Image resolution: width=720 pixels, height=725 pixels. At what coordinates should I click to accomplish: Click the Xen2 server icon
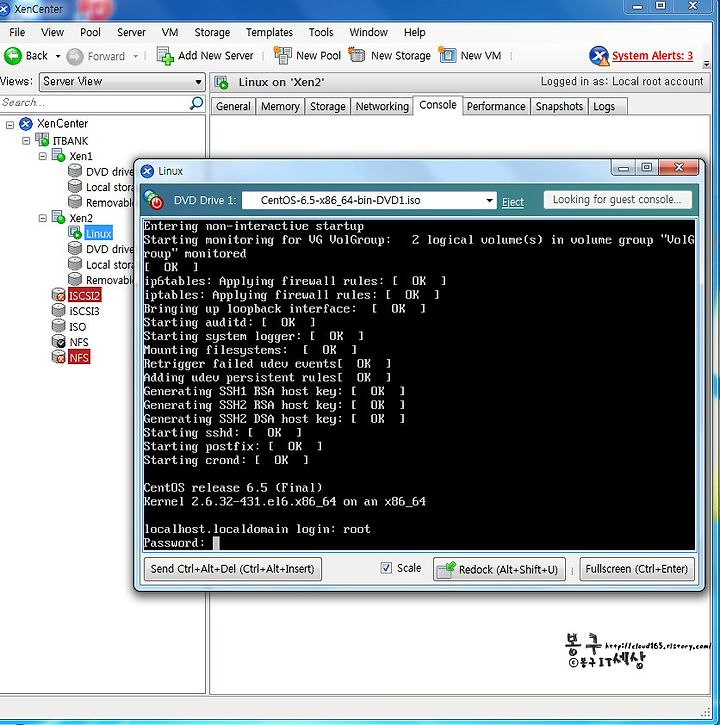[x=58, y=217]
